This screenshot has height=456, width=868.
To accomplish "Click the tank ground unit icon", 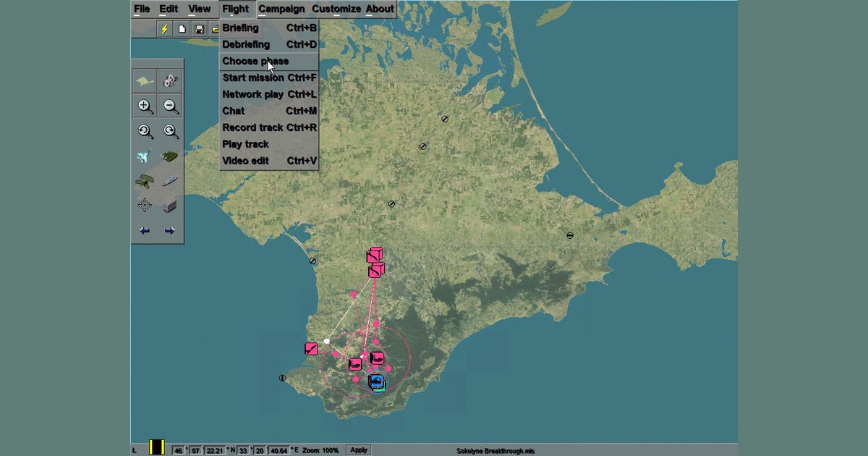I will pyautogui.click(x=170, y=156).
